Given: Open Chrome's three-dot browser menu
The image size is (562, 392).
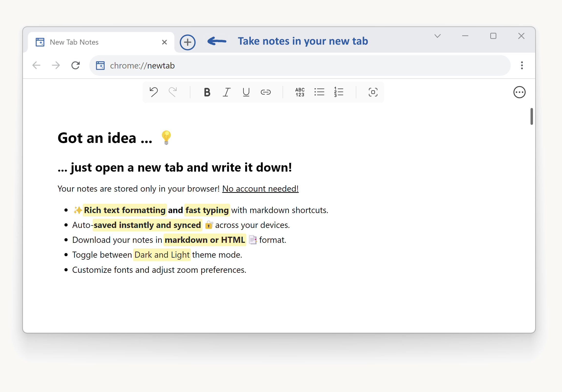Looking at the screenshot, I should [522, 65].
